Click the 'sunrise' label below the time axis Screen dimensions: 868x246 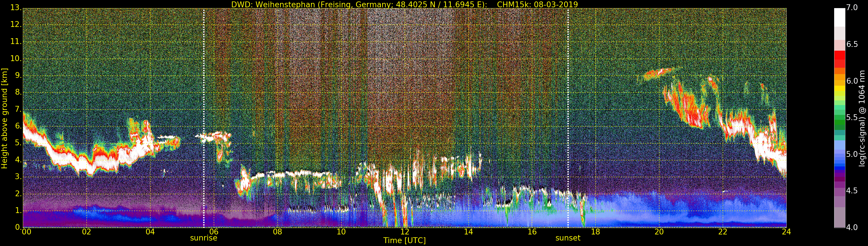click(x=203, y=238)
